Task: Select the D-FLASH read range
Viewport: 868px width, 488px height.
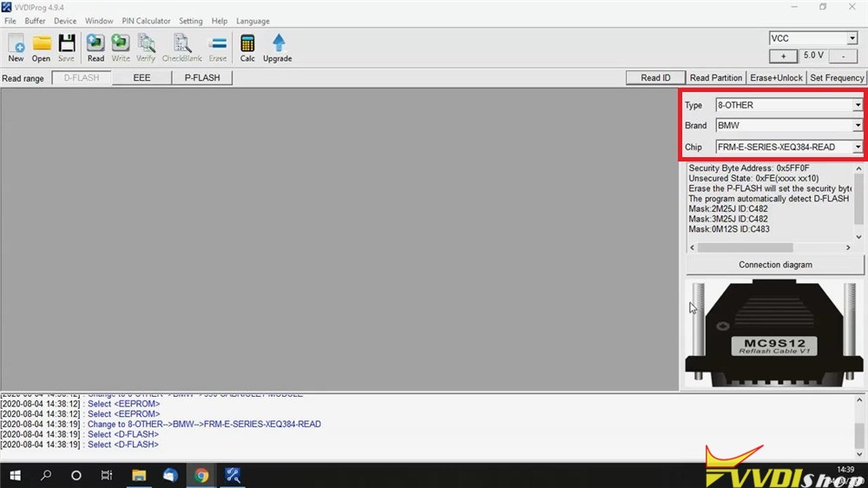Action: [82, 77]
